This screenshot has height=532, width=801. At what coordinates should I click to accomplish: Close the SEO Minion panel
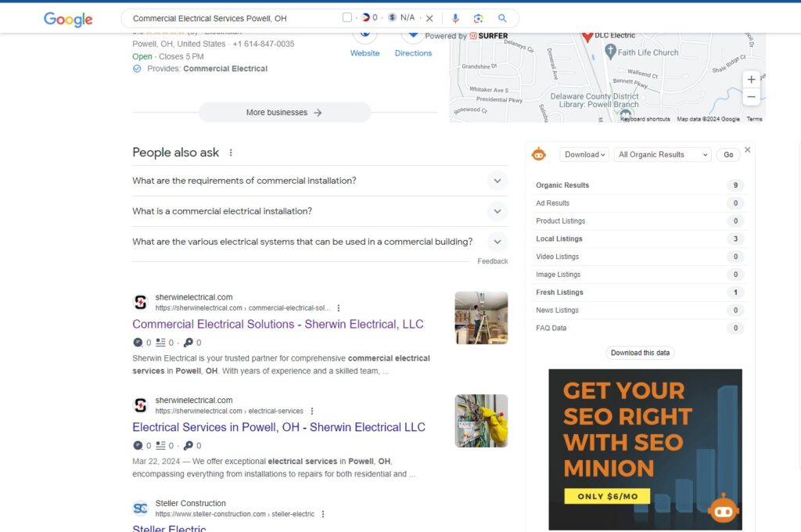pos(747,149)
